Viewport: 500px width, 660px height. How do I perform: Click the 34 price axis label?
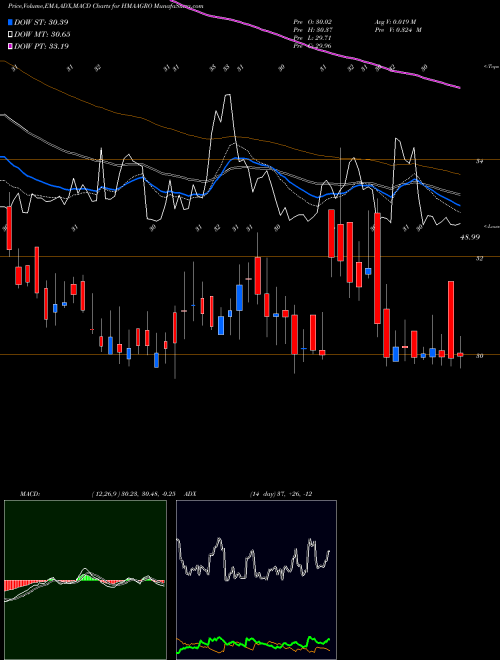[479, 161]
